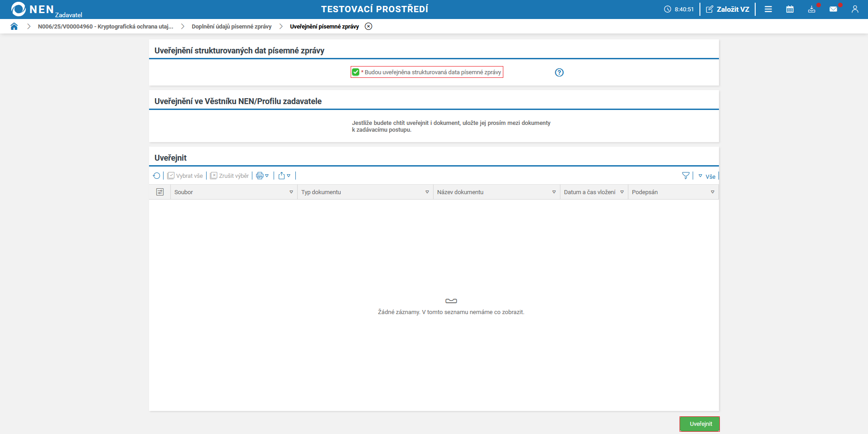This screenshot has height=434, width=868.
Task: Refresh the Uveřejnit list
Action: click(x=157, y=176)
